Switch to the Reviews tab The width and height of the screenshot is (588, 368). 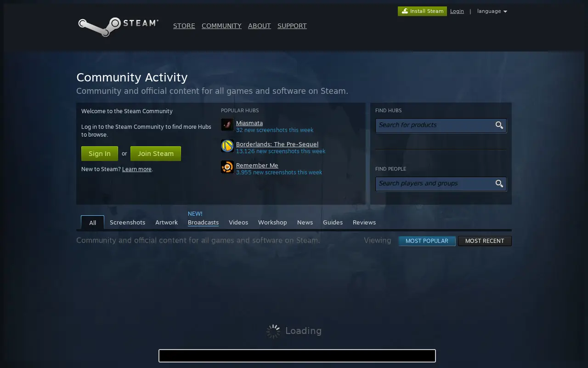(x=364, y=222)
